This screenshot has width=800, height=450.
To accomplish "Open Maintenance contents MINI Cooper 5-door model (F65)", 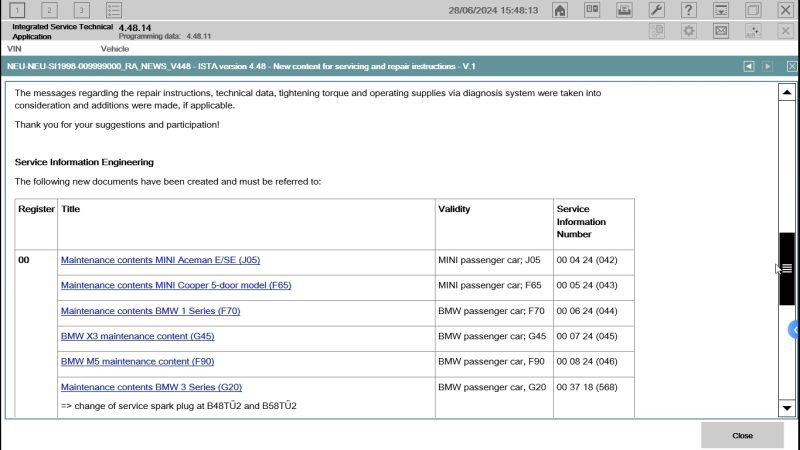I will click(x=176, y=285).
